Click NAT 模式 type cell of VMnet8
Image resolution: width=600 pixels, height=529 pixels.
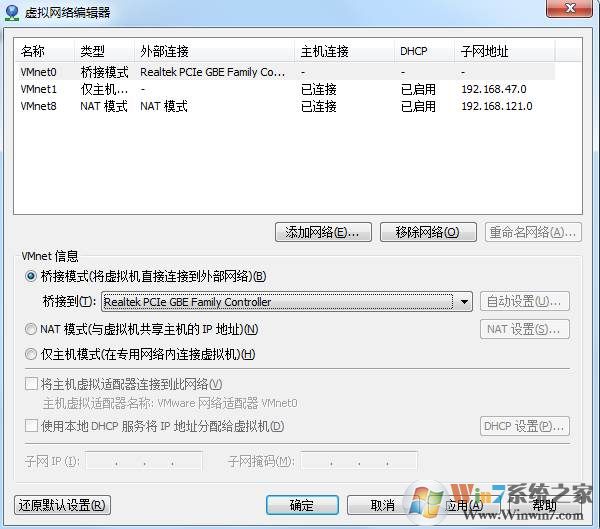[x=104, y=106]
